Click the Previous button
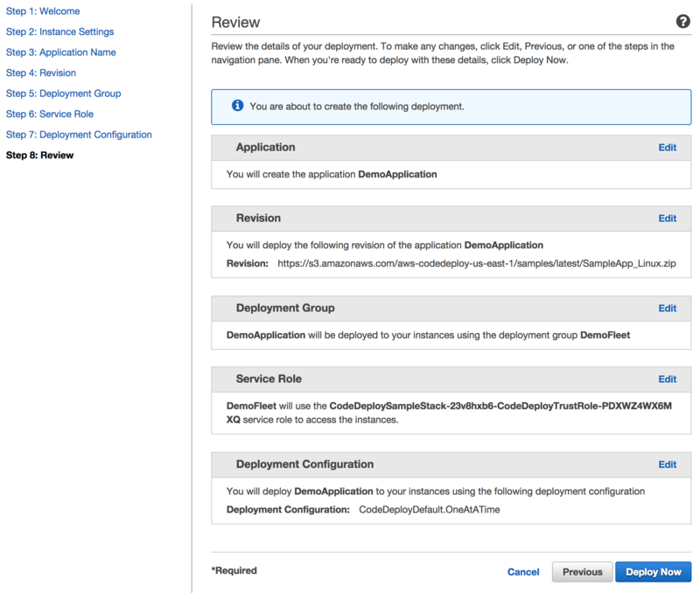This screenshot has height=599, width=700. [582, 572]
